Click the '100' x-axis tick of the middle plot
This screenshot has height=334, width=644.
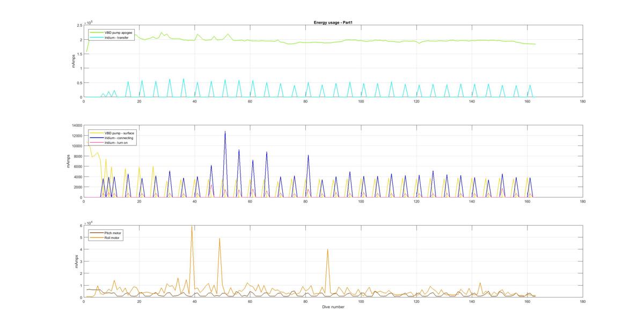[361, 201]
